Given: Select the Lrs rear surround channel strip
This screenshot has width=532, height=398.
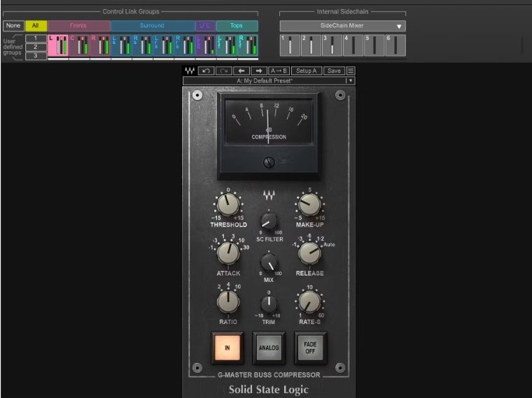Looking at the screenshot, I should tap(163, 45).
